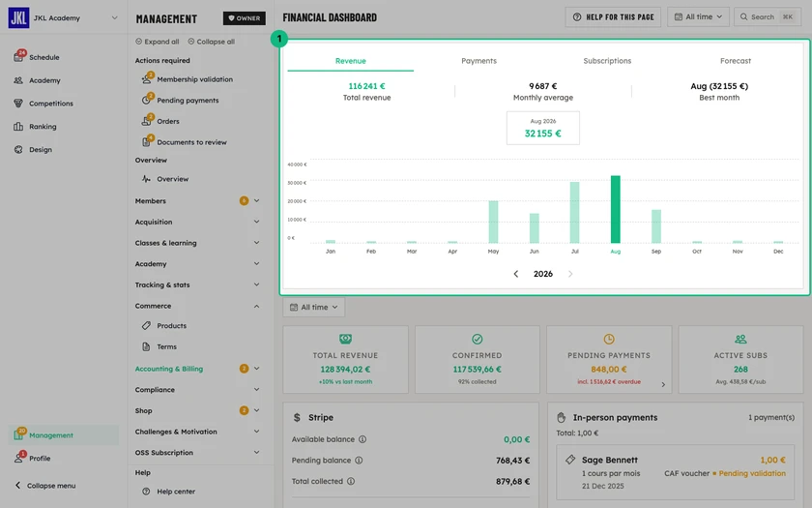Click info icon next to Pending balance
The image size is (812, 508).
[359, 460]
